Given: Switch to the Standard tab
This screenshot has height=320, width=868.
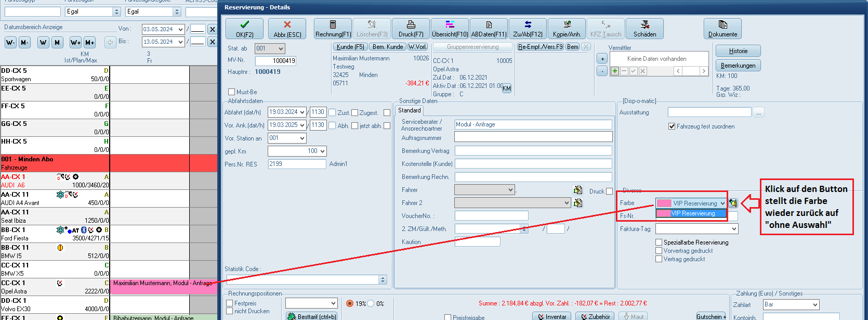Looking at the screenshot, I should click(410, 110).
